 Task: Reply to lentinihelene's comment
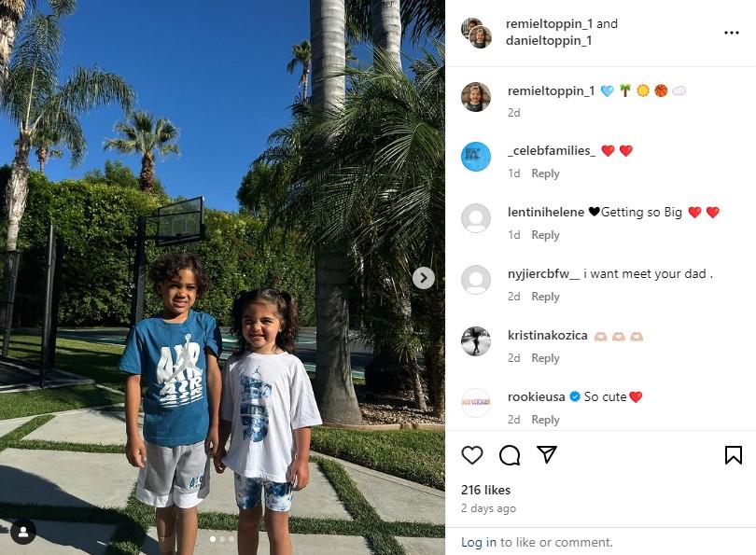pos(545,235)
